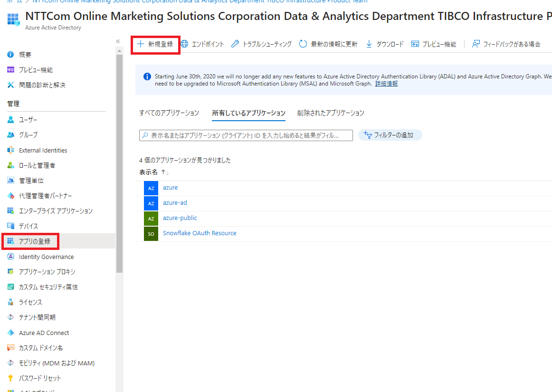Click the ユーザー person icon

[x=10, y=120]
